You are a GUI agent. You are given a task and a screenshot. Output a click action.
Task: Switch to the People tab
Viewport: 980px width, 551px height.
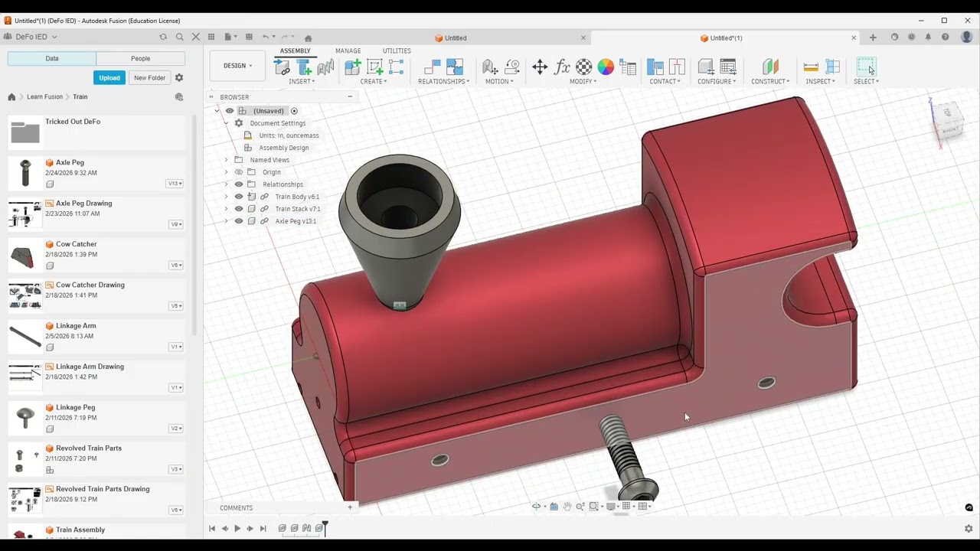pyautogui.click(x=140, y=58)
